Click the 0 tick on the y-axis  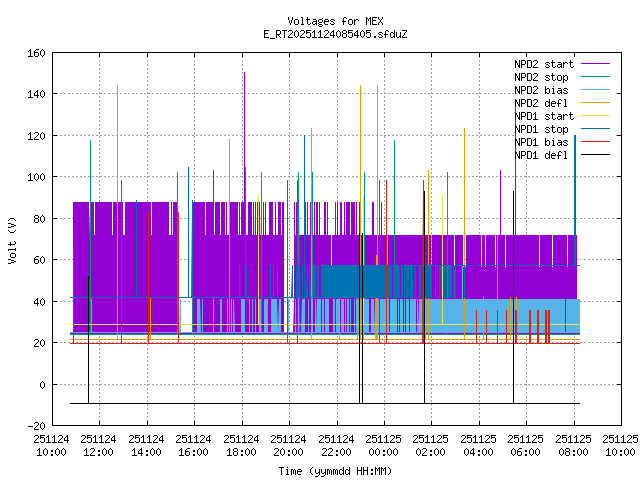pyautogui.click(x=42, y=385)
